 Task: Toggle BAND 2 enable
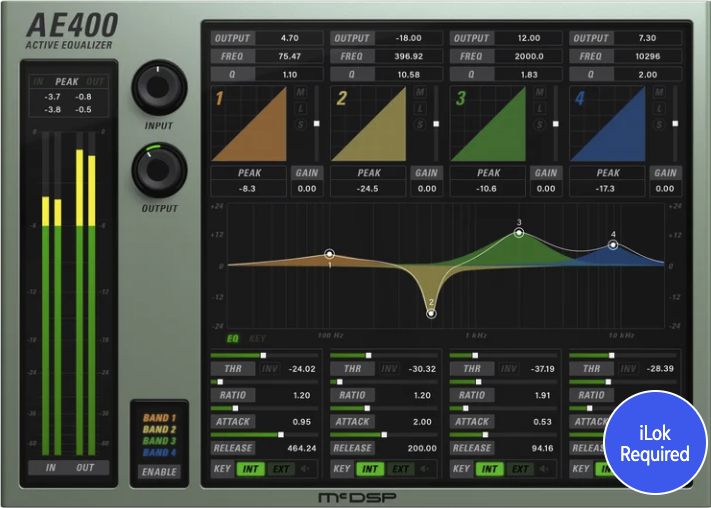pyautogui.click(x=160, y=429)
